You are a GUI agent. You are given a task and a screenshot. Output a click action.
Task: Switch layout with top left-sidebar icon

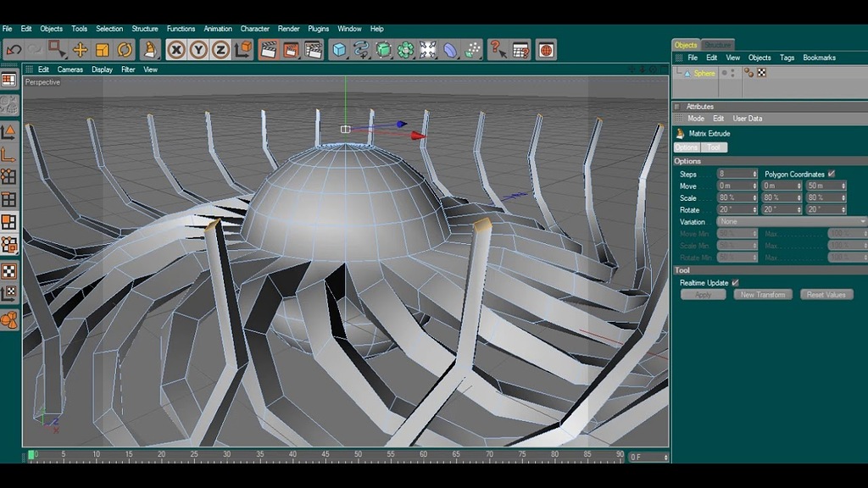(8, 80)
